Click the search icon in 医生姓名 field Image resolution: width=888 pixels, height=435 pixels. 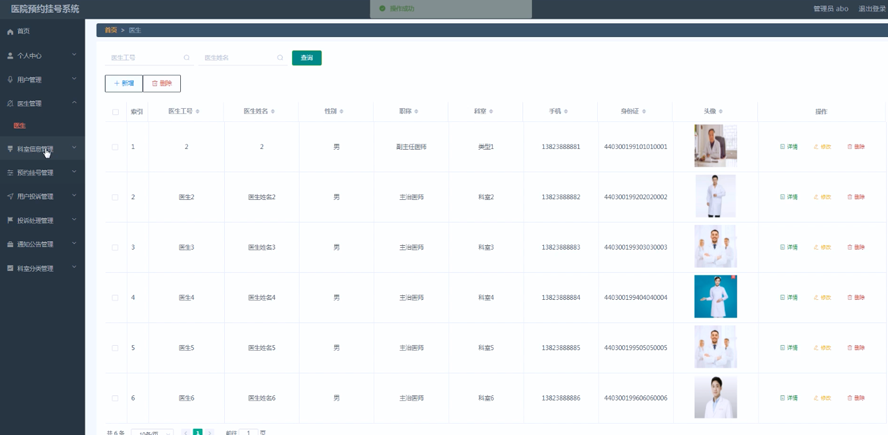point(280,58)
